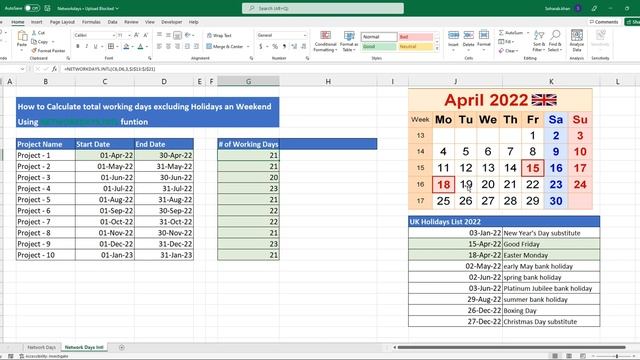Screen dimensions: 640x360
Task: Toggle the AutoSave switch
Action: pos(32,8)
